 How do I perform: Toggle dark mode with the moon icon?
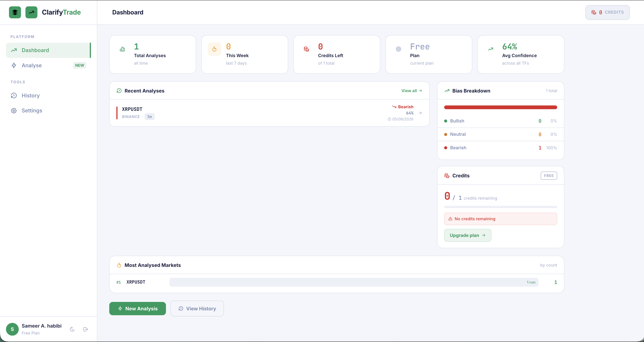[x=72, y=329]
